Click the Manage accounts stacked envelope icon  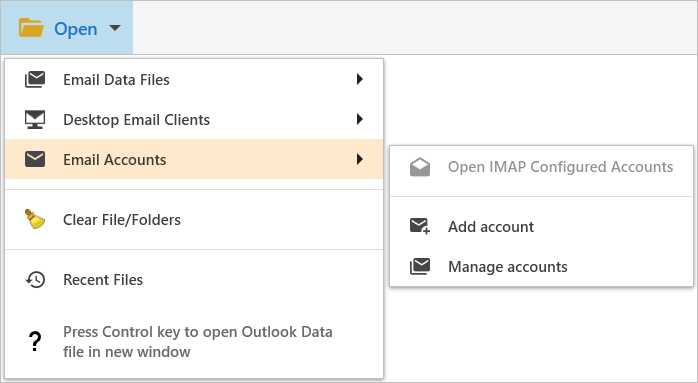coord(420,266)
